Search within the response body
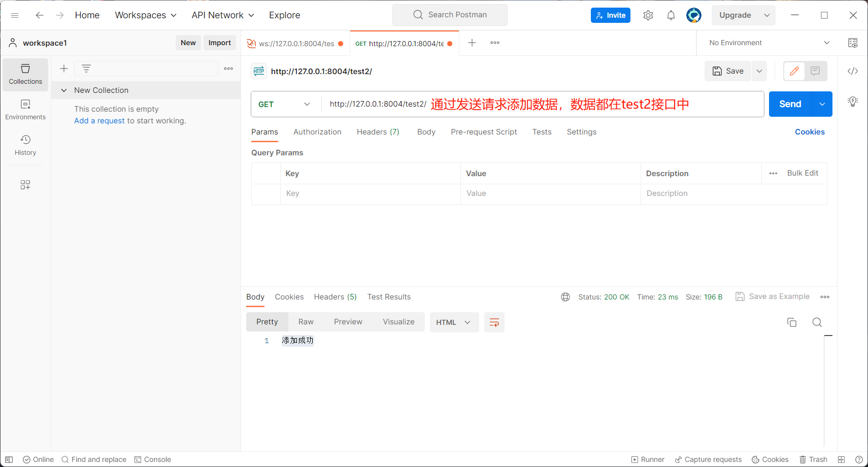868x467 pixels. tap(817, 322)
